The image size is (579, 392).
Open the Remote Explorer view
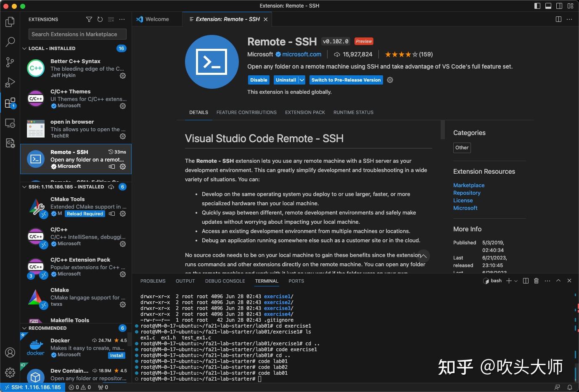pyautogui.click(x=10, y=123)
